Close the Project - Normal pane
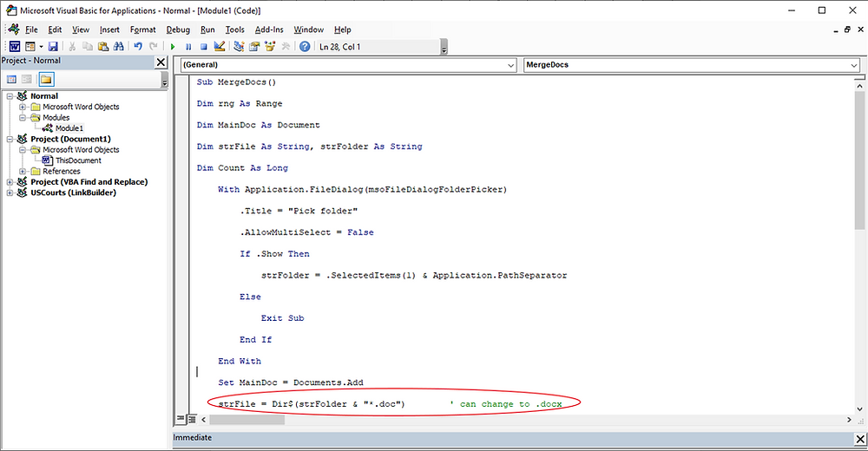The width and height of the screenshot is (868, 451). 161,62
